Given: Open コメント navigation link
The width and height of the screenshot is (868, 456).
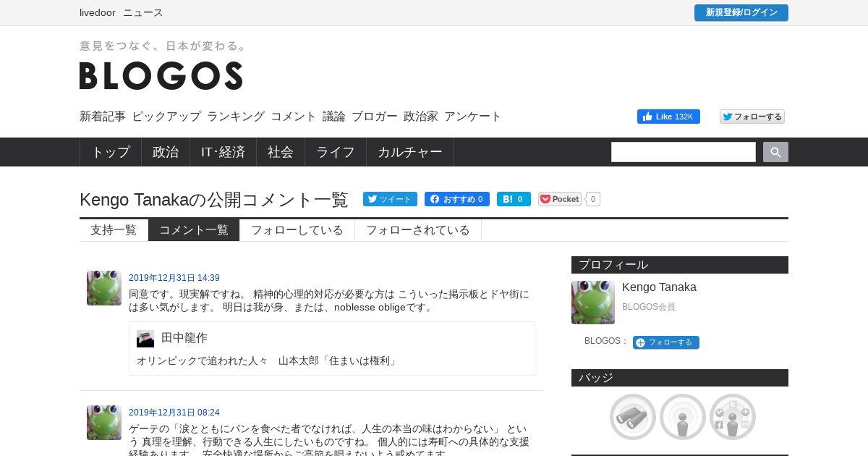Looking at the screenshot, I should [294, 117].
